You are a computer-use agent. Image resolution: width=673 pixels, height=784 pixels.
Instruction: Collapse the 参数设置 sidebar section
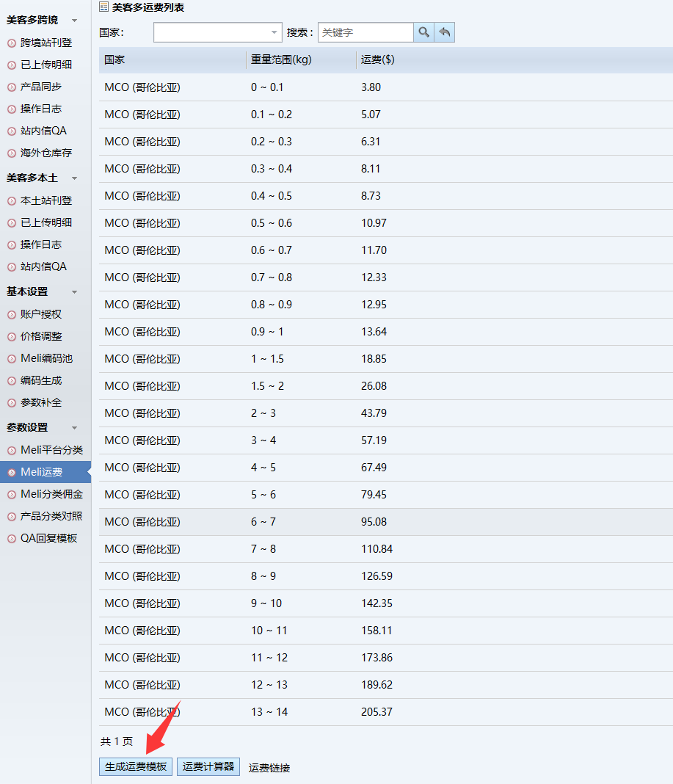click(74, 428)
